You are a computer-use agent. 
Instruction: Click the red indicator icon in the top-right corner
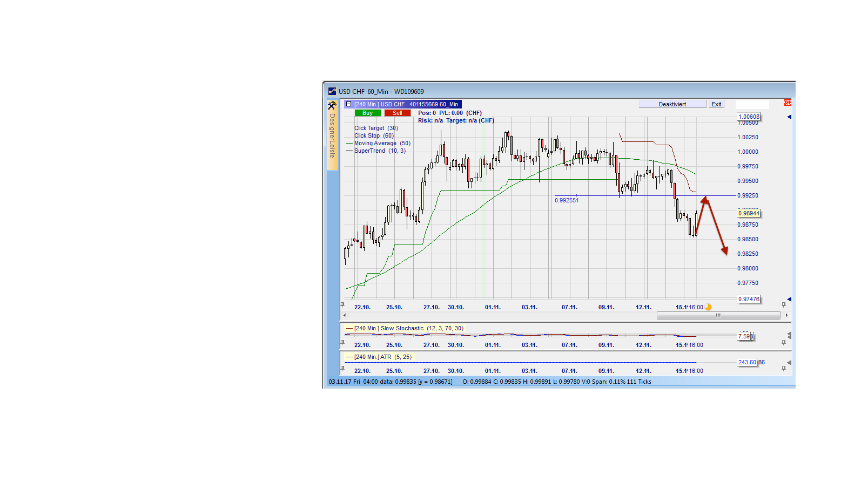point(788,101)
